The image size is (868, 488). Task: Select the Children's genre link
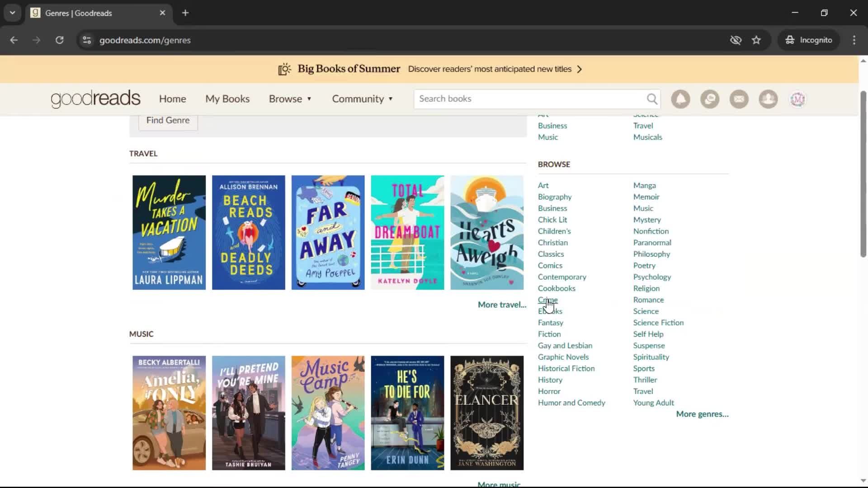tap(554, 231)
